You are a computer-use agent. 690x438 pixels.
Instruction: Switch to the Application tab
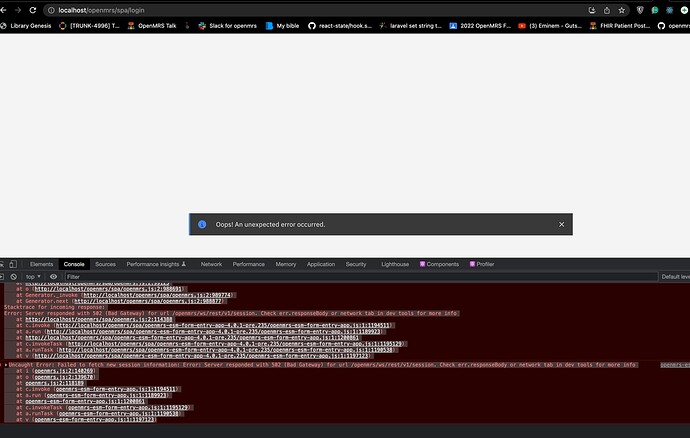pos(321,264)
